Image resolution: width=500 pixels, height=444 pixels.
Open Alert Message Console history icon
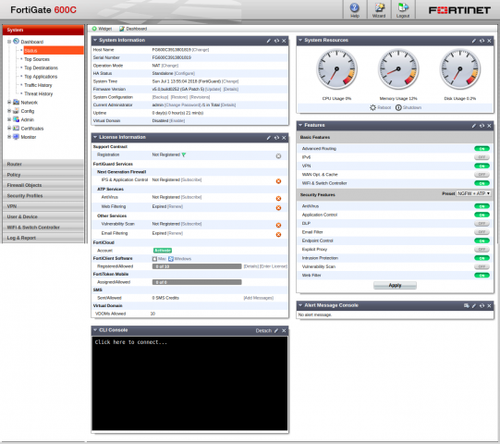pyautogui.click(x=466, y=305)
